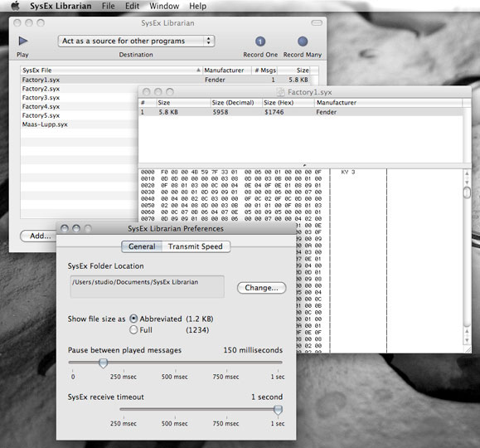Viewport: 480px width, 448px height.
Task: Click the Size column header in SysEx Librarian window
Action: [293, 71]
